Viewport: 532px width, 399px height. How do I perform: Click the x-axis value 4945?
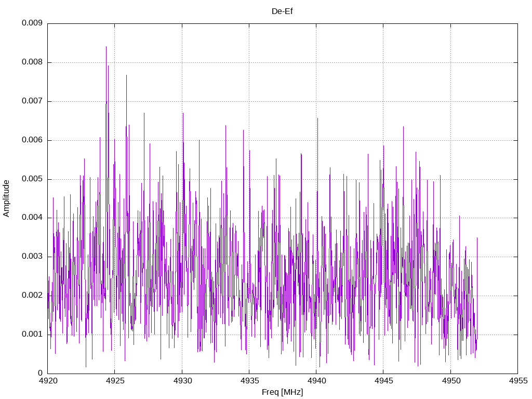coord(384,381)
